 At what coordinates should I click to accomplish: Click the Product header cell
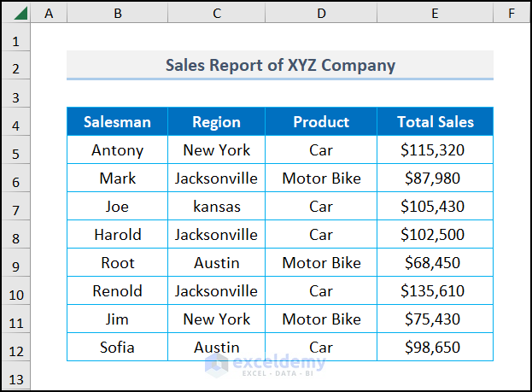click(x=320, y=122)
